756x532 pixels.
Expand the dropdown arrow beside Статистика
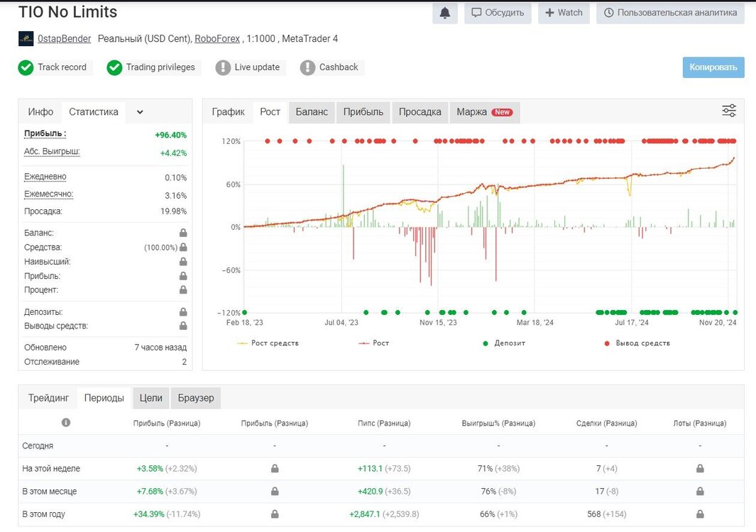tap(140, 112)
